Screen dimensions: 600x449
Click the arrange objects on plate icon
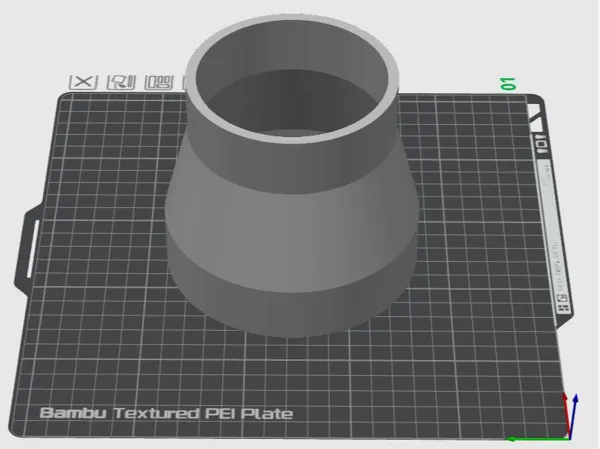coord(159,82)
